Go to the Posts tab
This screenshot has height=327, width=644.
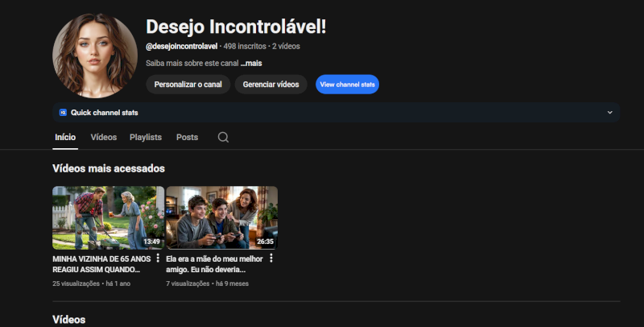point(187,137)
